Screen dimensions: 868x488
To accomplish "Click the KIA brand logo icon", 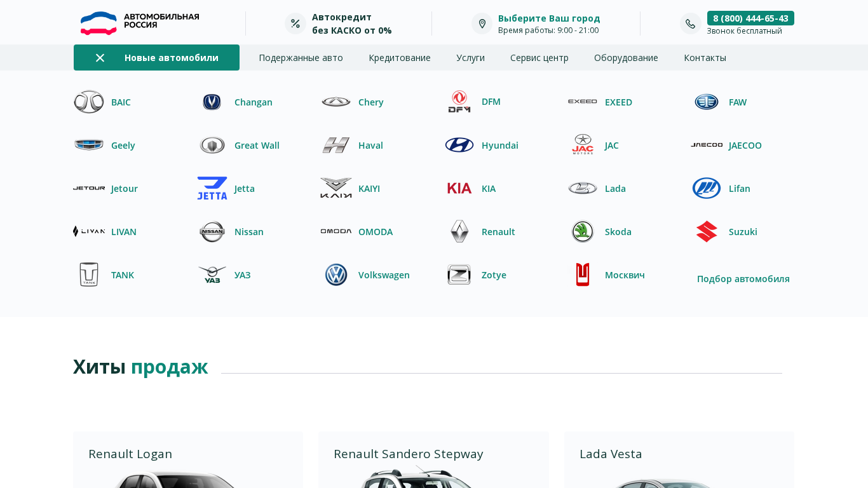I will click(x=459, y=188).
